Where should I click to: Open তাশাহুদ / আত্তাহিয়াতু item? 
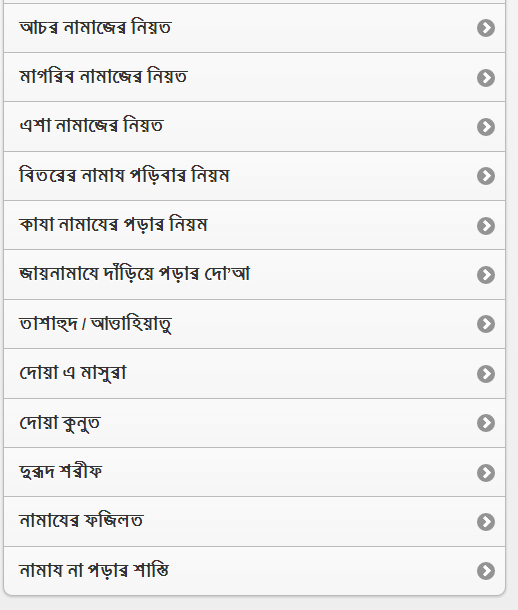[x=254, y=324]
